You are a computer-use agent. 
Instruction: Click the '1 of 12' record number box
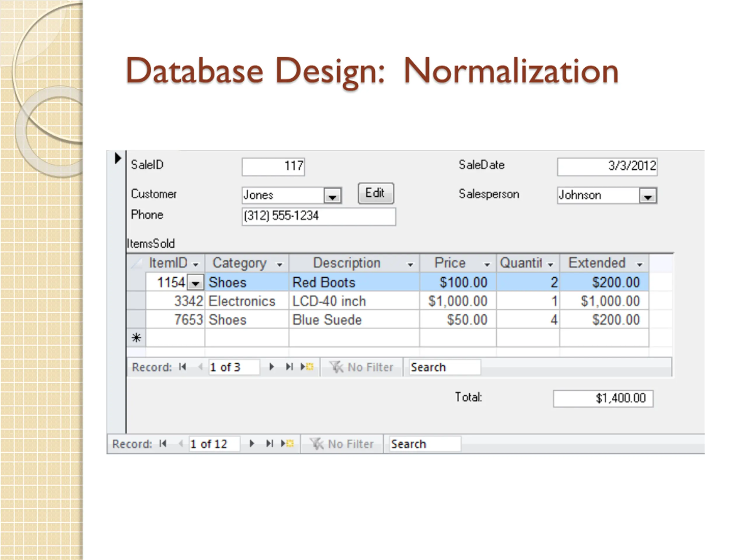[x=214, y=444]
